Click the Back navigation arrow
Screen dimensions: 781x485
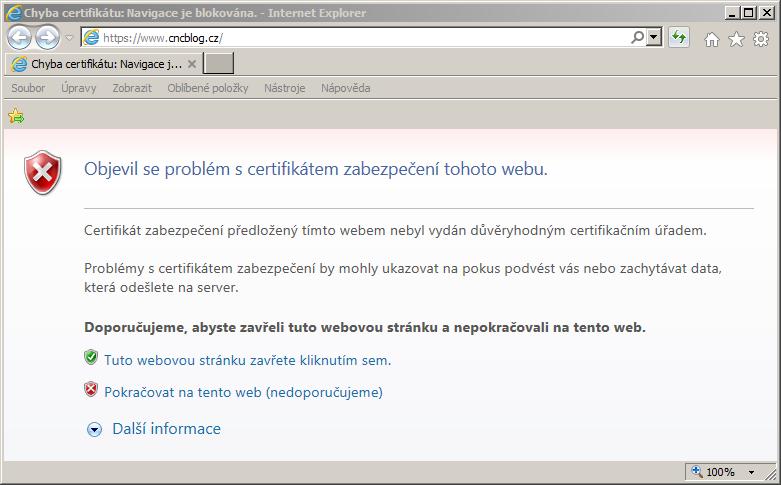[x=19, y=38]
